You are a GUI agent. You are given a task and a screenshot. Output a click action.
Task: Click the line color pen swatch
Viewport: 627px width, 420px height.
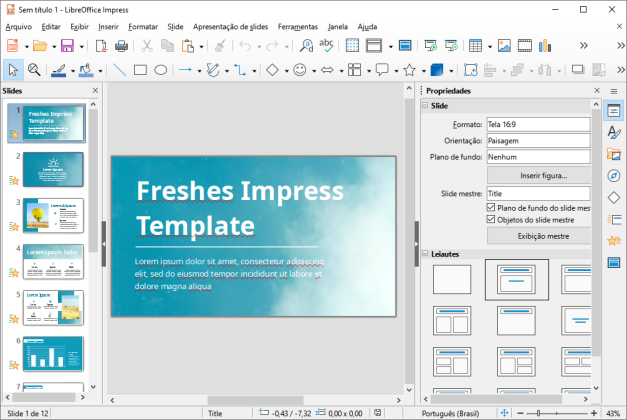click(59, 70)
